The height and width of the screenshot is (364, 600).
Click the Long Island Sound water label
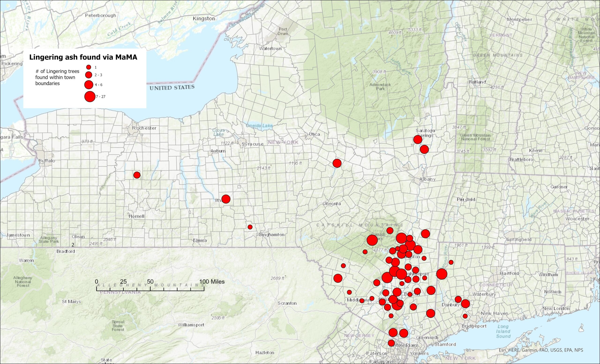pyautogui.click(x=503, y=331)
